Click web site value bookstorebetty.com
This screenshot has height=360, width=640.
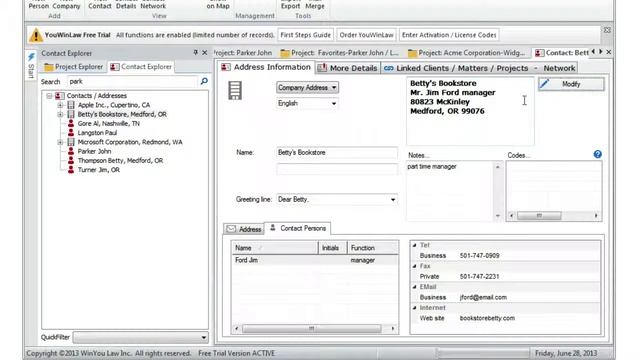(487, 318)
